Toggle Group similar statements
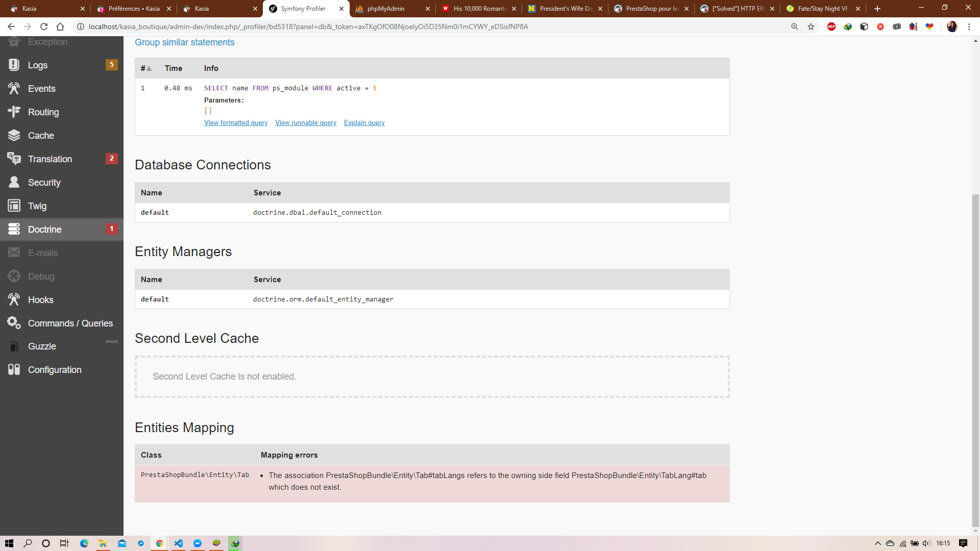This screenshot has width=980, height=551. click(184, 42)
